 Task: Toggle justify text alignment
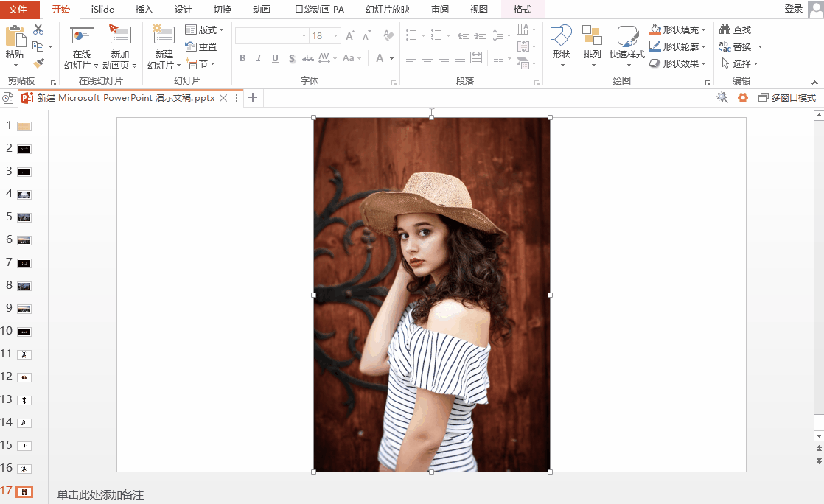[x=460, y=58]
